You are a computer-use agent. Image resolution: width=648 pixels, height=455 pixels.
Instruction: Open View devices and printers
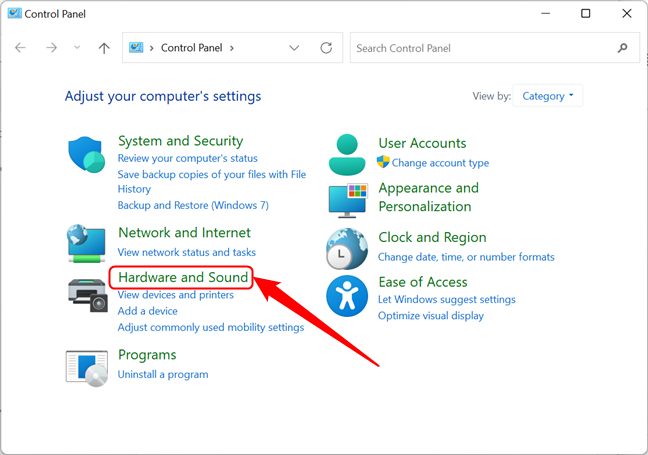pos(176,295)
